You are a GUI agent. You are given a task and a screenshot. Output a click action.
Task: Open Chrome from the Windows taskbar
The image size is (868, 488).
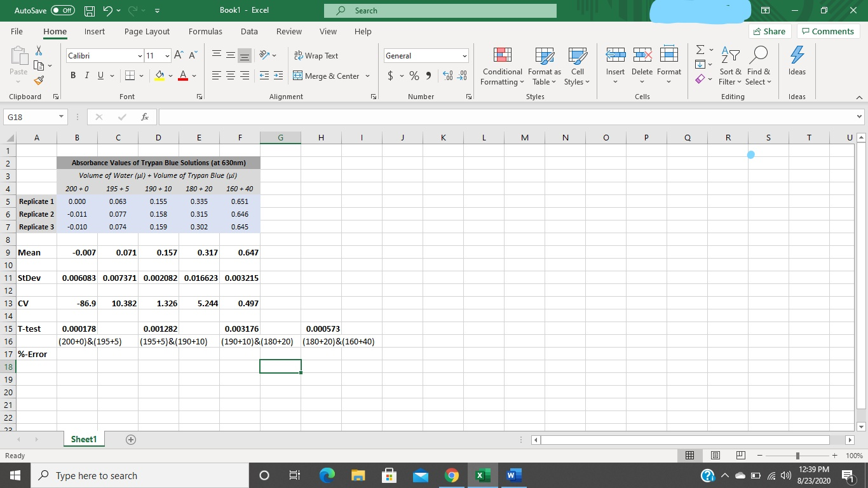[x=451, y=475]
